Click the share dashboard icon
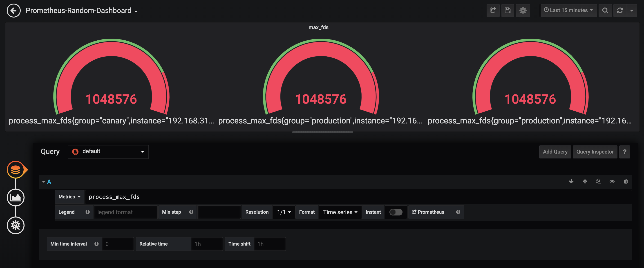This screenshot has width=644, height=268. point(493,10)
